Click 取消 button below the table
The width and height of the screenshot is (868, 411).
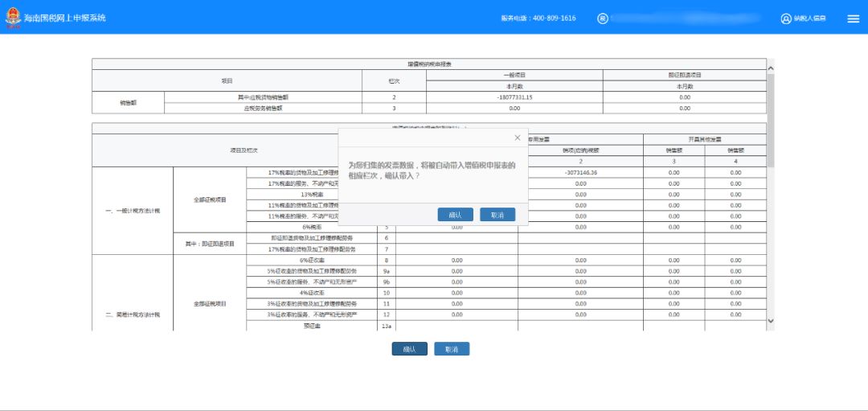click(452, 349)
